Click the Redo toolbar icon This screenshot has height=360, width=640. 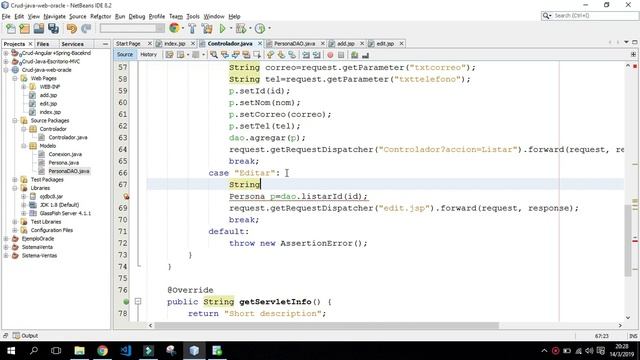coord(86,29)
